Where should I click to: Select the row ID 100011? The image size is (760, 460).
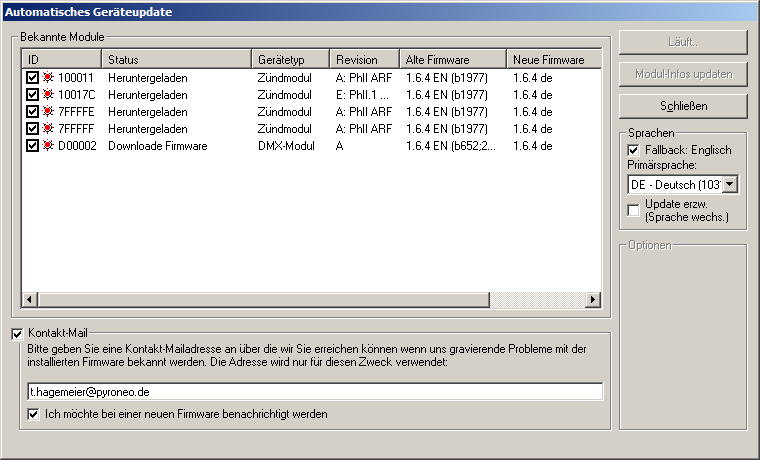tap(76, 78)
